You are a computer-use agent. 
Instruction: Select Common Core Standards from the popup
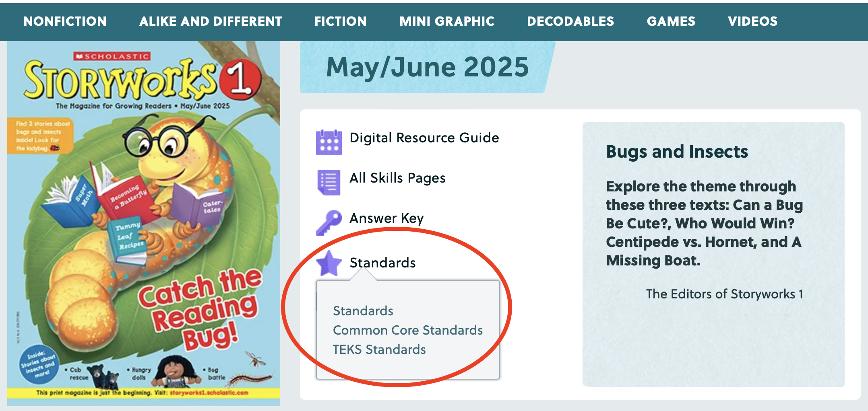[x=407, y=330]
